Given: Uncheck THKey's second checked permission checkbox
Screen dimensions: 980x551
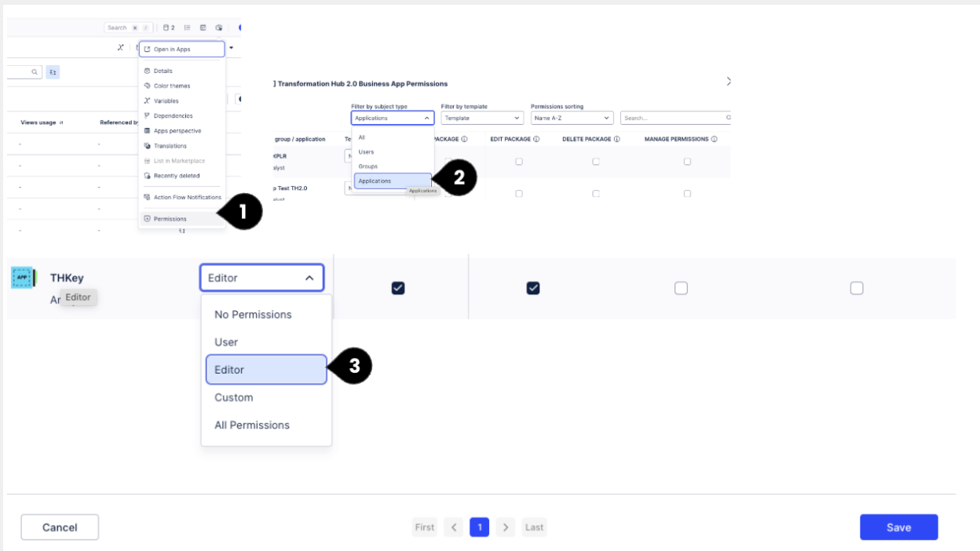Looking at the screenshot, I should click(x=533, y=288).
